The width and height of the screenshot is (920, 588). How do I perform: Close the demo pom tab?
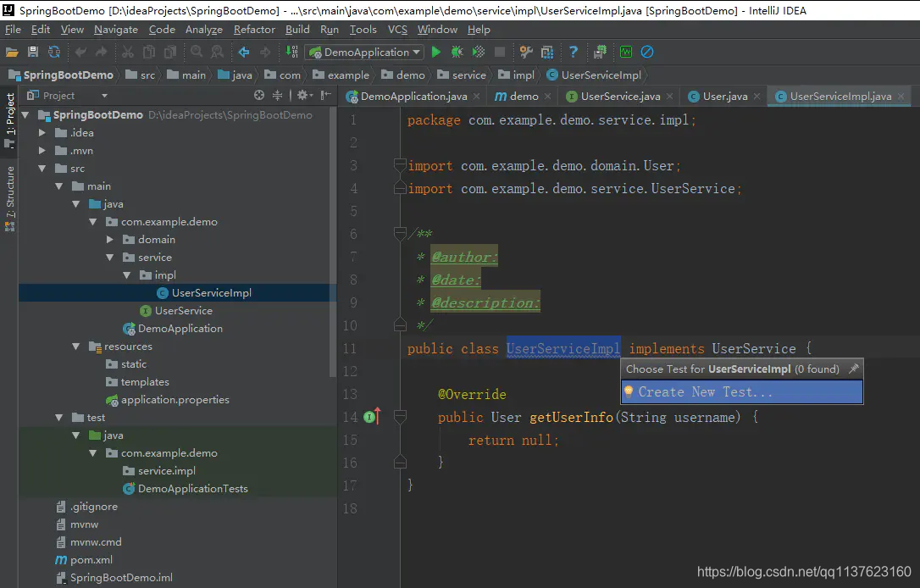[547, 97]
